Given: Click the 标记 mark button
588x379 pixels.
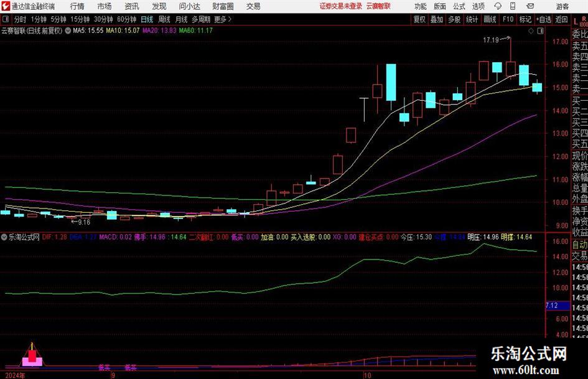Looking at the screenshot, I should point(525,19).
